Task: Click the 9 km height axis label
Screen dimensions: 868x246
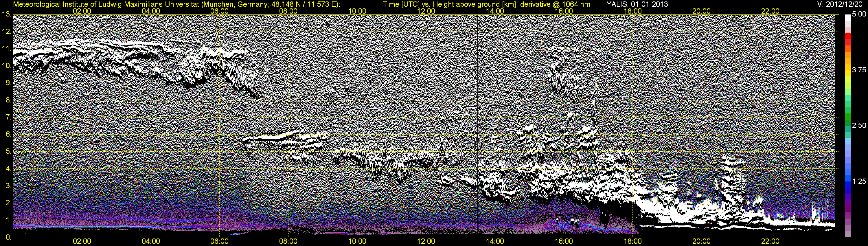Action: (8, 83)
